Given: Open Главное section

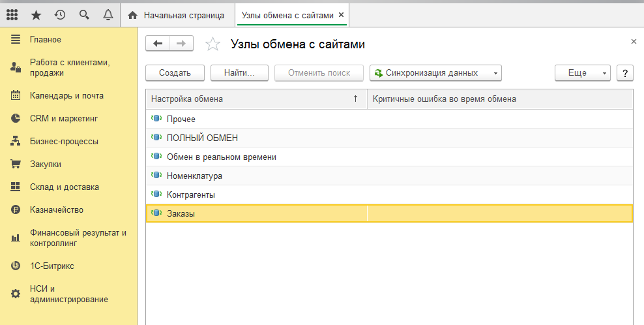Looking at the screenshot, I should coord(46,40).
